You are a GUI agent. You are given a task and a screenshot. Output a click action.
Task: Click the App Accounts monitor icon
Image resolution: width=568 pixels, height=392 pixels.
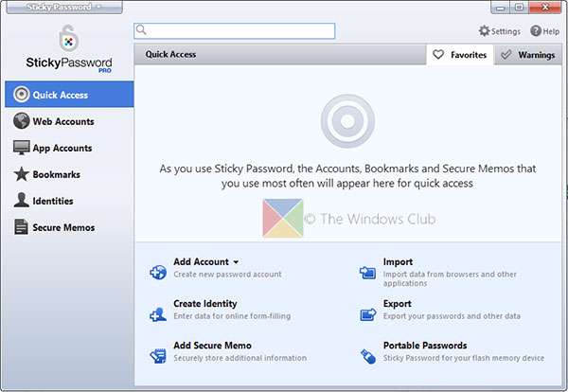pos(22,148)
